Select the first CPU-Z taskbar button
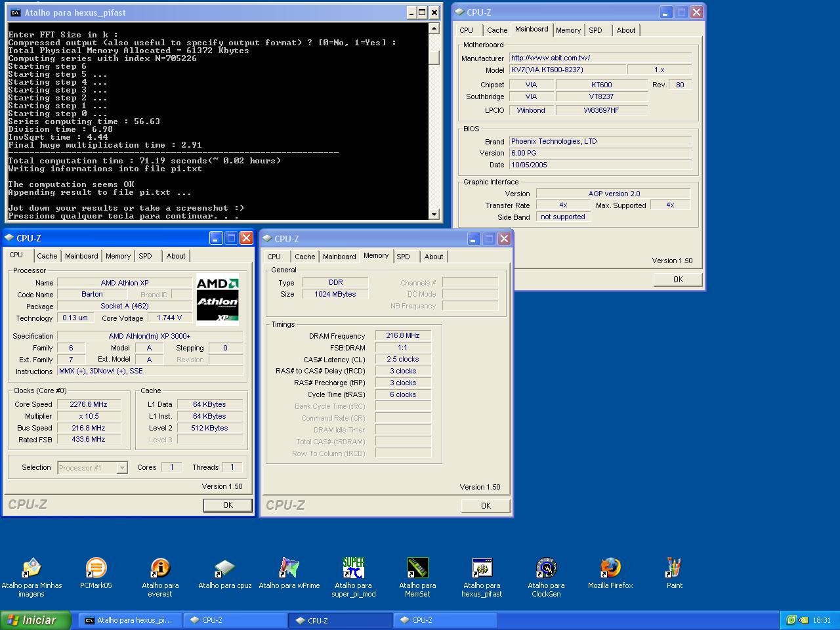 [235, 620]
